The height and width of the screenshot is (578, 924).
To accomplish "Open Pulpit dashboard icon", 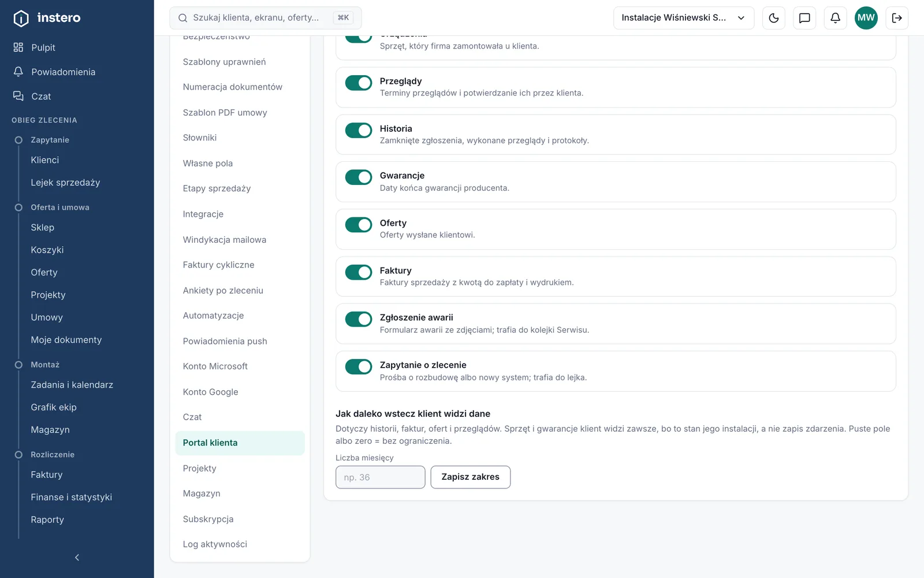I will tap(18, 47).
